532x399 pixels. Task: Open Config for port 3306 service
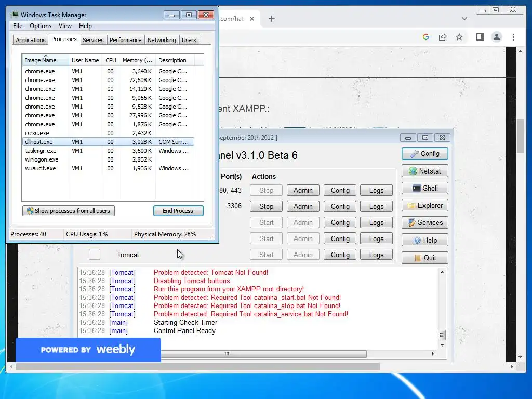340,206
